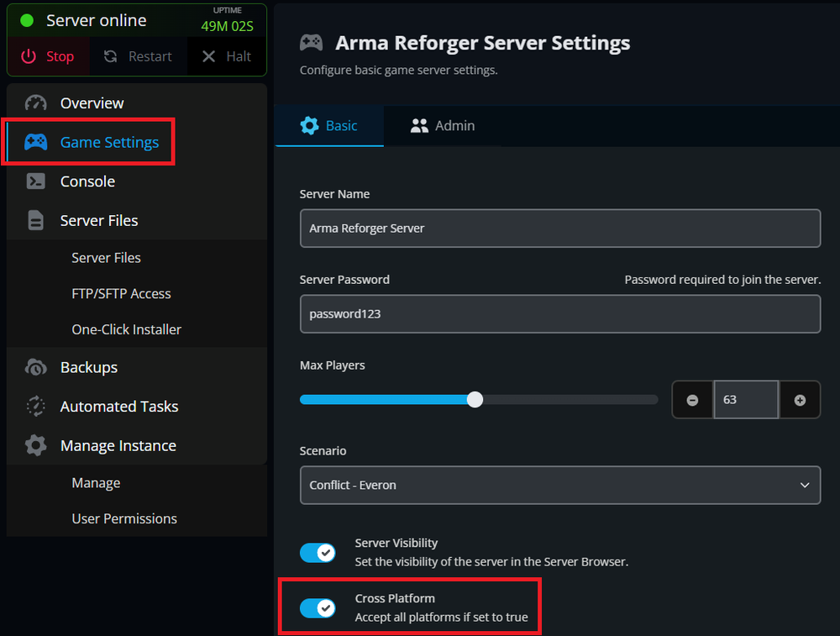Decrease Max Players with minus button

click(692, 400)
